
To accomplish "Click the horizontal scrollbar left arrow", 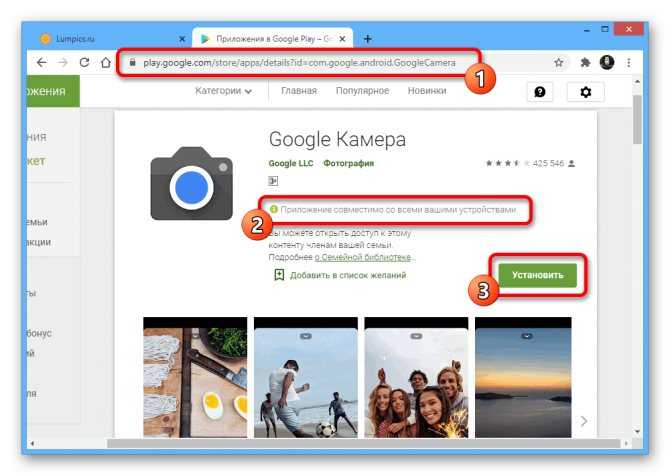I will [32, 444].
